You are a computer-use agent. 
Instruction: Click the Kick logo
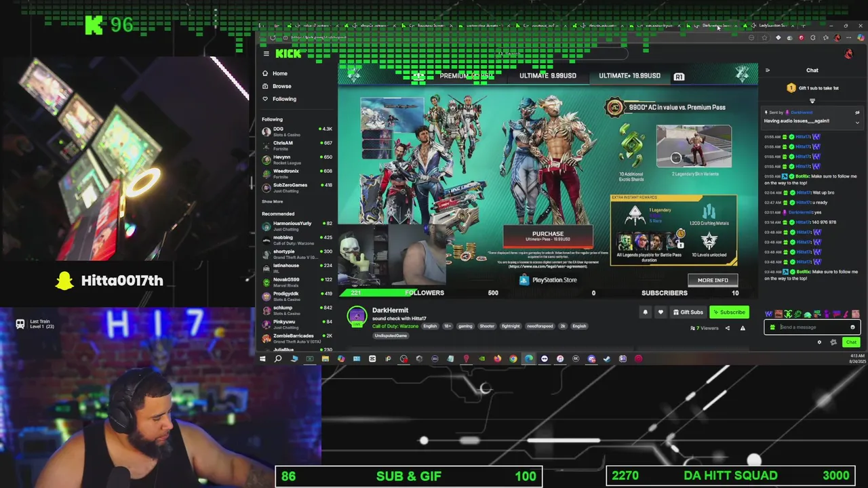tap(288, 54)
